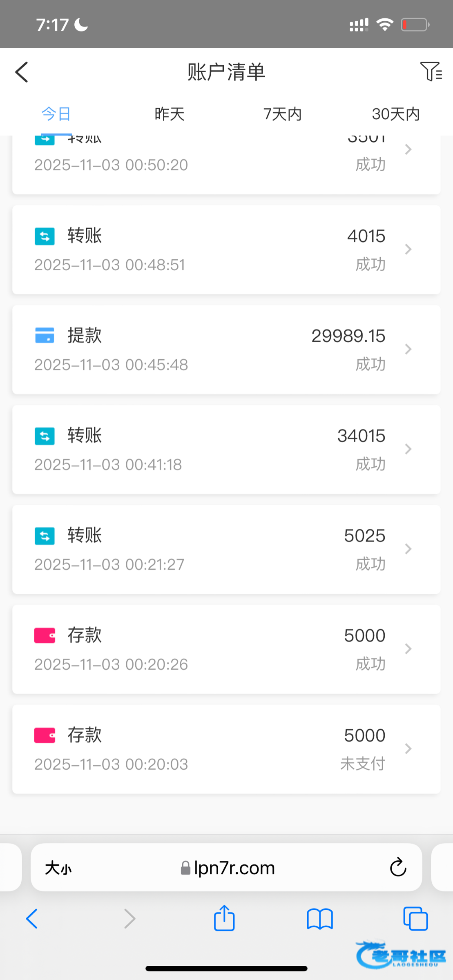
Task: Expand the 转账 5025 entry chevron
Action: (x=408, y=549)
